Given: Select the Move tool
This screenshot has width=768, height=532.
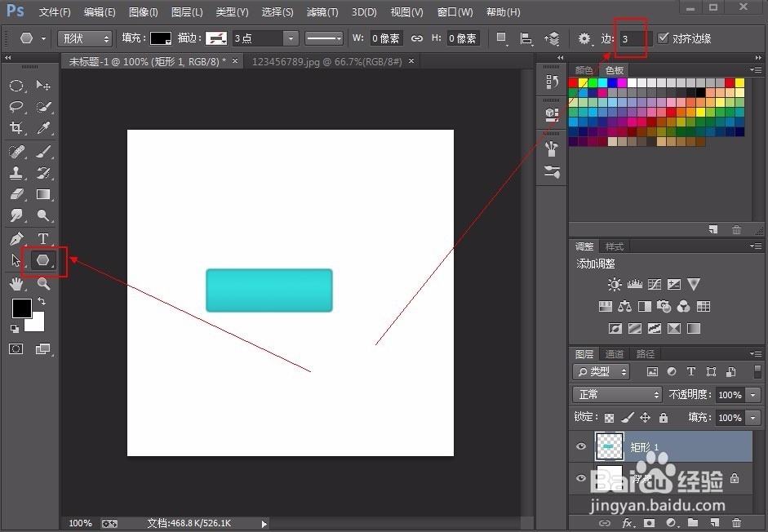Looking at the screenshot, I should pos(43,86).
